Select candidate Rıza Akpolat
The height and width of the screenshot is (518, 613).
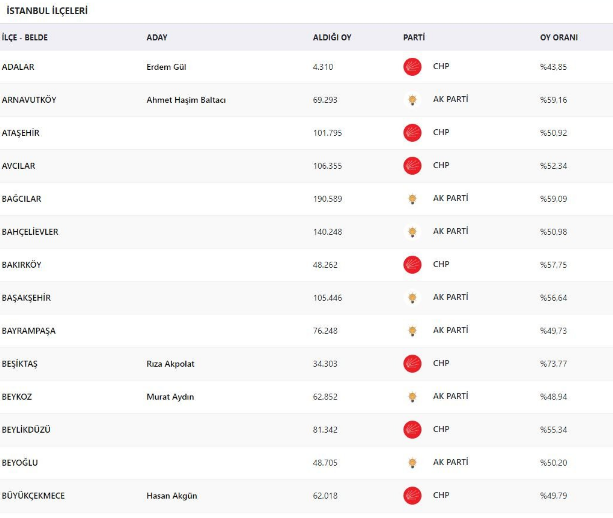point(170,364)
